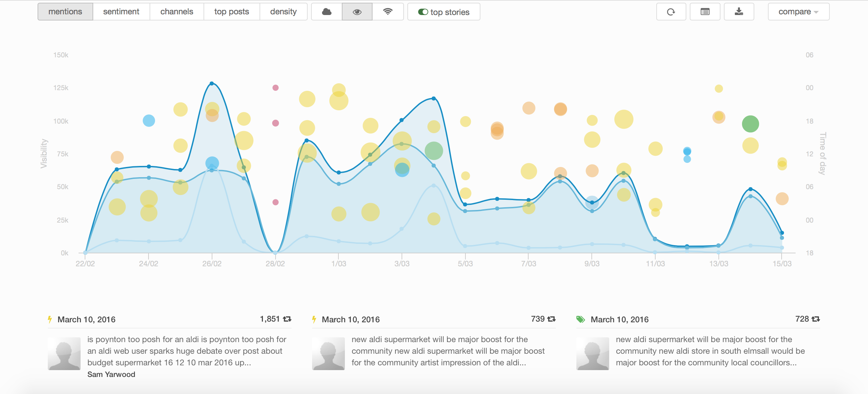Click retweet icon next to 728
Image resolution: width=868 pixels, height=394 pixels.
coord(816,319)
